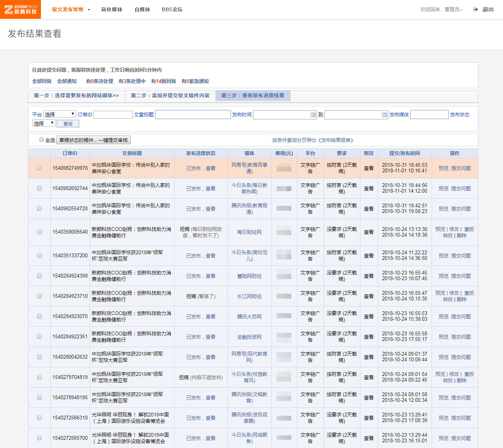Open the 有14新回复 notification link
This screenshot has height=448, width=503.
(163, 81)
